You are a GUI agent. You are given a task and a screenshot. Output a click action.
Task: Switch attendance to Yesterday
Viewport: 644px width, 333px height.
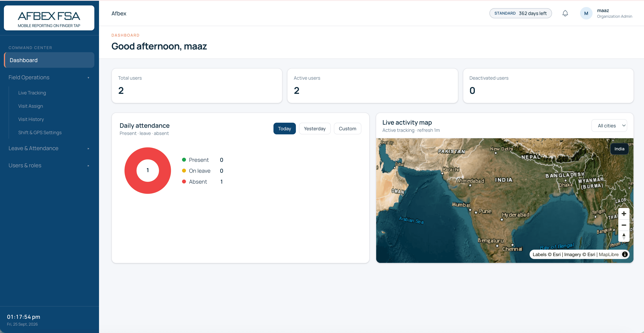click(315, 128)
